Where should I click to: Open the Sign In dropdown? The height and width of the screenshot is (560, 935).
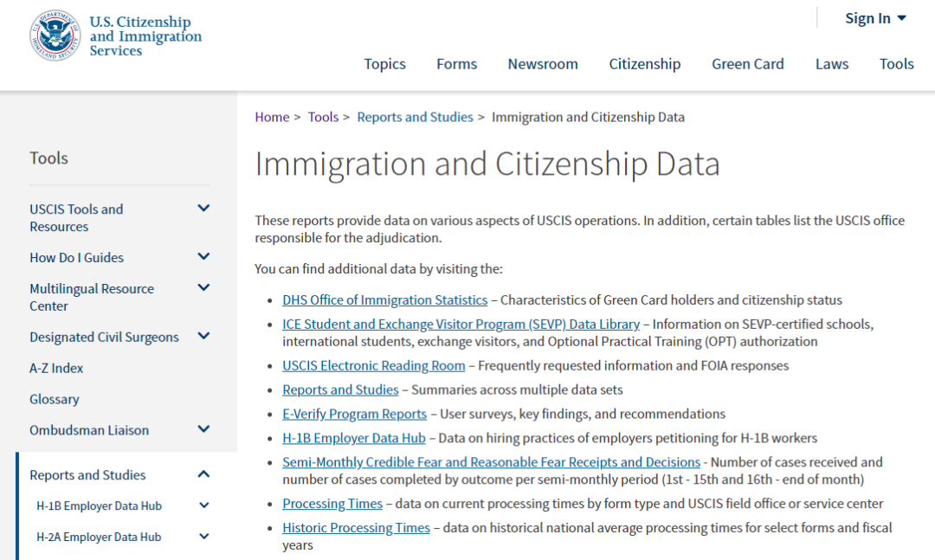875,18
